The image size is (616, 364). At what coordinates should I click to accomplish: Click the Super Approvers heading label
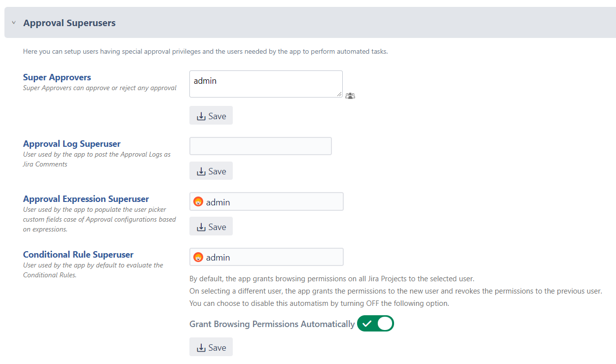coord(57,77)
